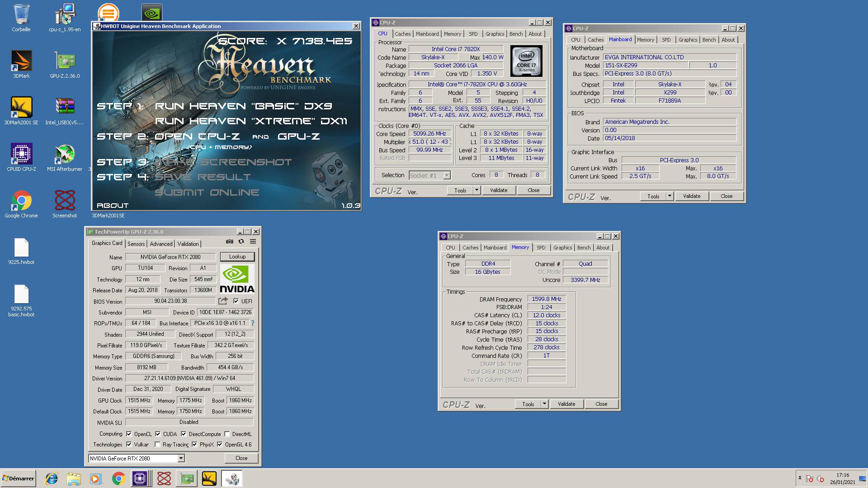Toggle DirectML checkbox
The image size is (868, 488).
(x=227, y=434)
